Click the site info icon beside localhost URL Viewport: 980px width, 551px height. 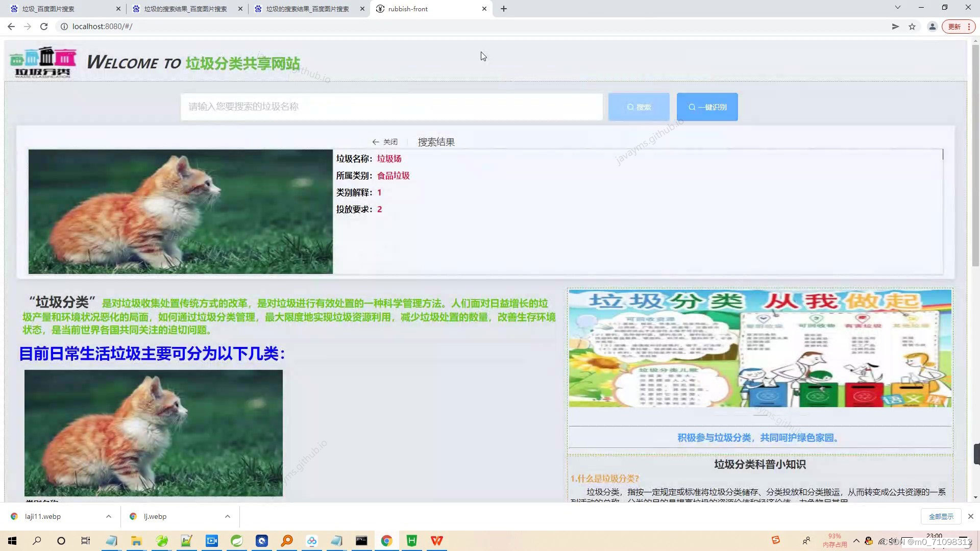[x=64, y=27]
